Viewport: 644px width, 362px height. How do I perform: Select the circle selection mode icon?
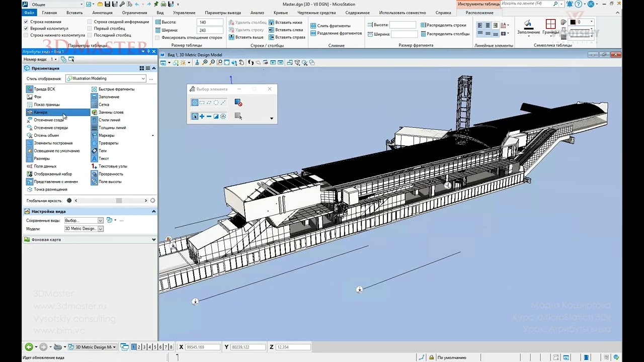point(216,103)
